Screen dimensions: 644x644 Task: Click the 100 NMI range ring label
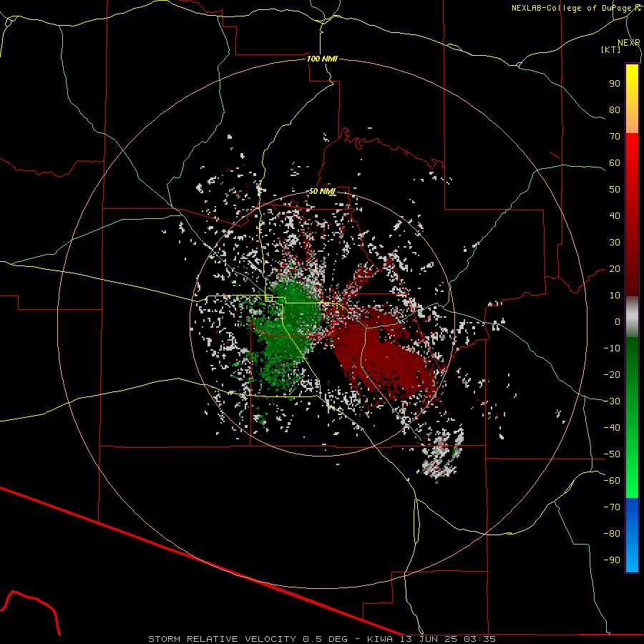click(322, 59)
